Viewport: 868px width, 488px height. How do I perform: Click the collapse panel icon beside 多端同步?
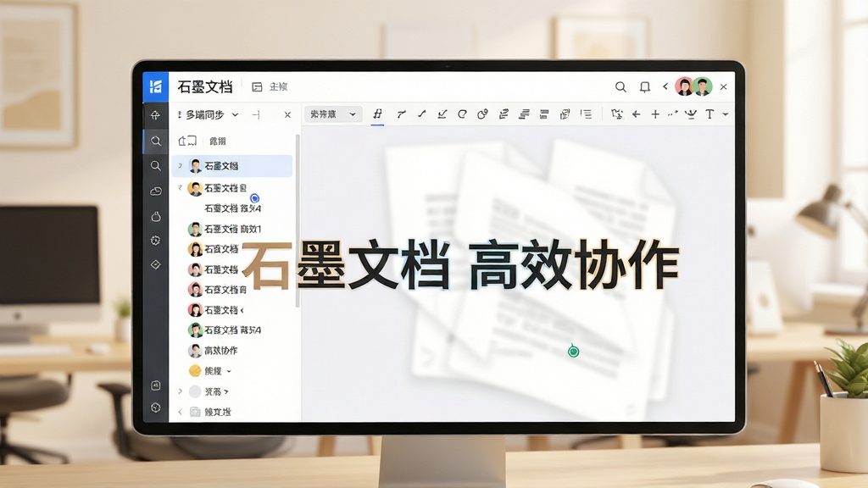click(x=256, y=114)
